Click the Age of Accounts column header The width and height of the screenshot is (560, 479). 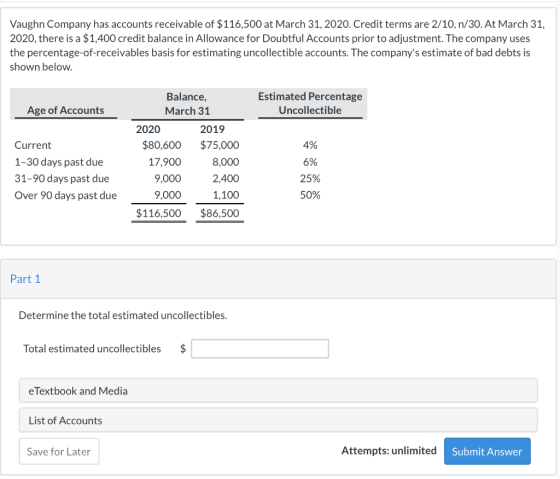[66, 110]
